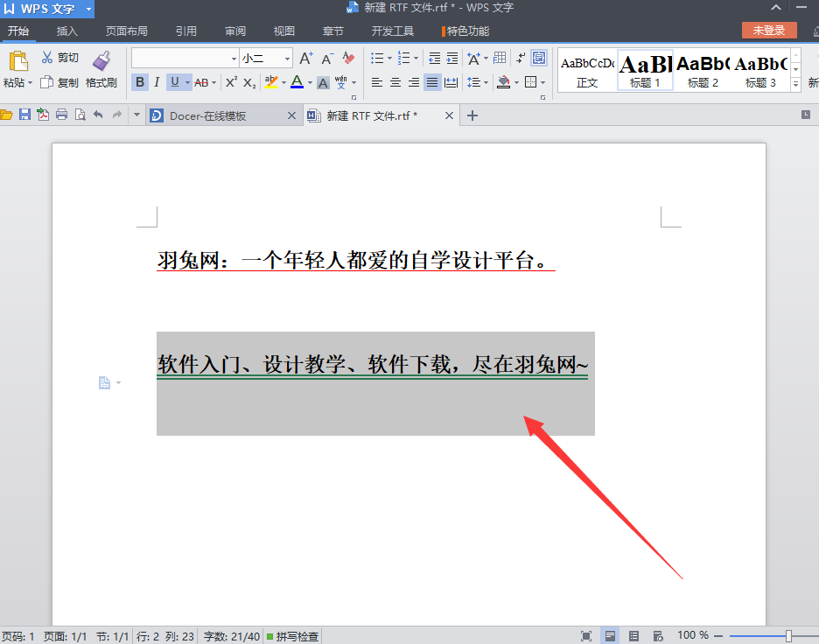This screenshot has width=819, height=644.
Task: Apply superscript X² formatting
Action: pos(231,82)
